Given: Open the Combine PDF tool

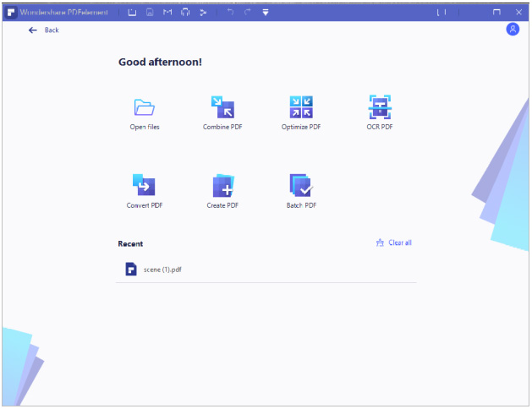Looking at the screenshot, I should [222, 113].
